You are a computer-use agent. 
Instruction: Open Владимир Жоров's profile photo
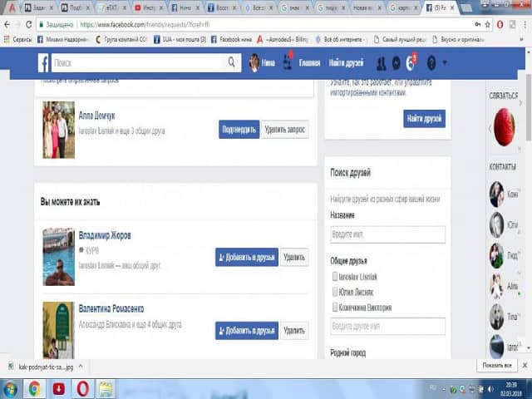[58, 257]
